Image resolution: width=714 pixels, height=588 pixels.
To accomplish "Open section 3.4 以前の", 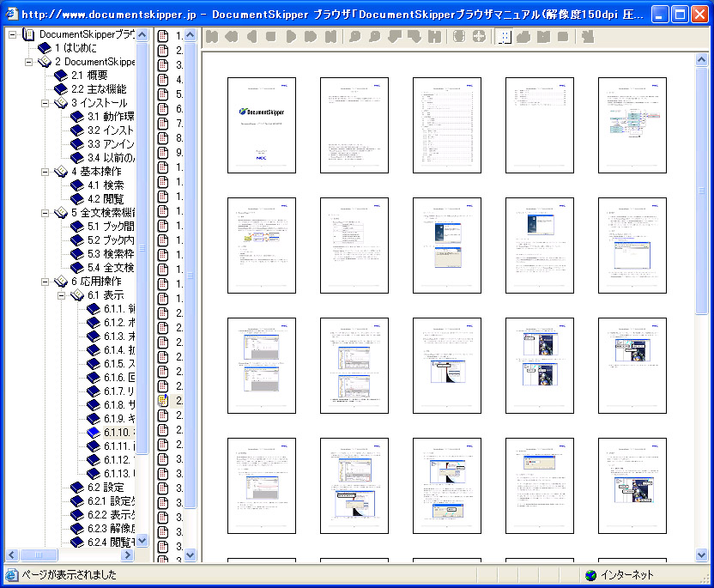I will (x=111, y=158).
